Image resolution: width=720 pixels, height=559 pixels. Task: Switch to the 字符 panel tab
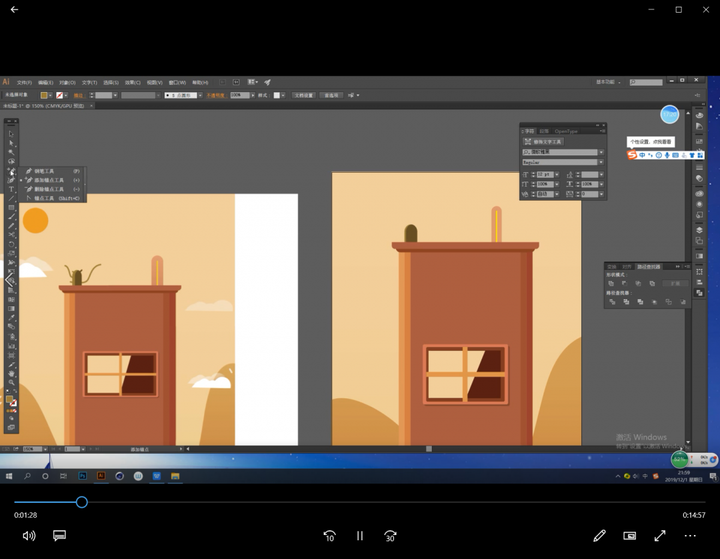coord(530,131)
